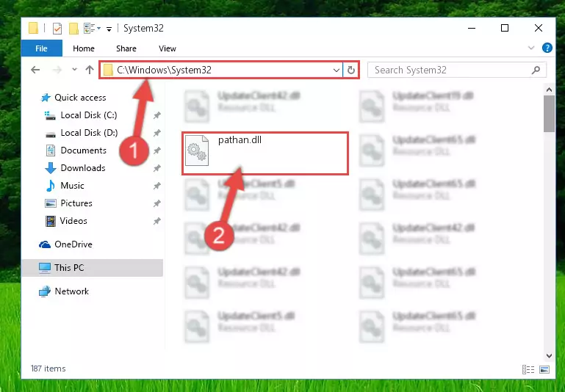Click the pin icon next to Documents
This screenshot has width=565, height=392.
[x=156, y=150]
